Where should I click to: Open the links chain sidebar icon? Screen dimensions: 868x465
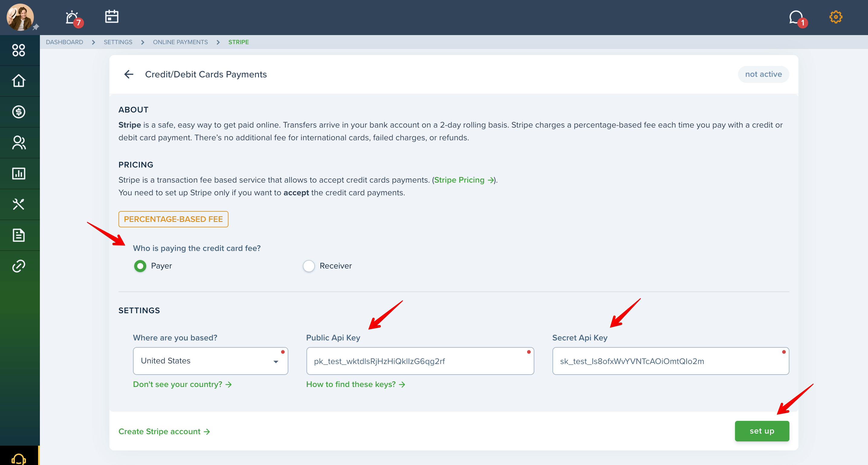(x=18, y=266)
